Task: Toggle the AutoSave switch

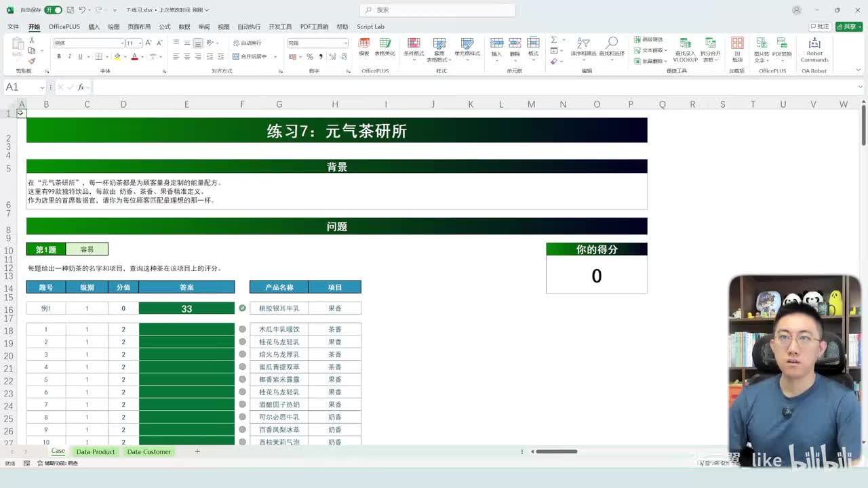Action: pos(53,9)
